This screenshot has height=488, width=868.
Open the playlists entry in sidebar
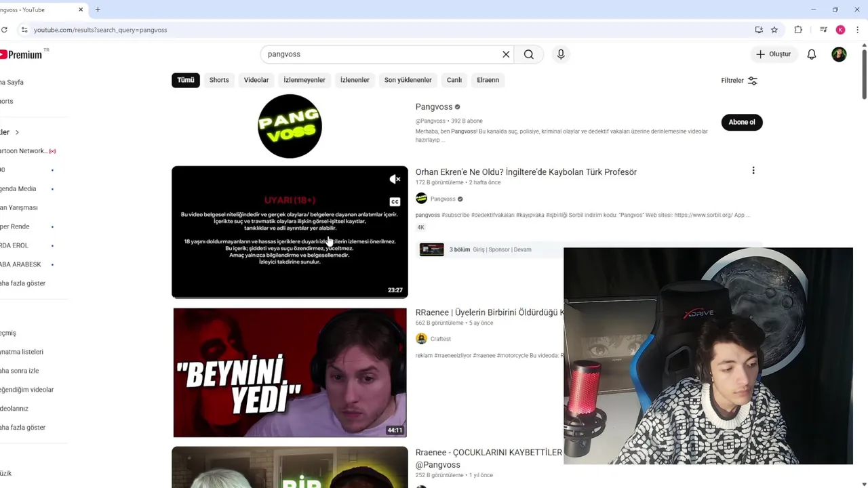(22, 352)
